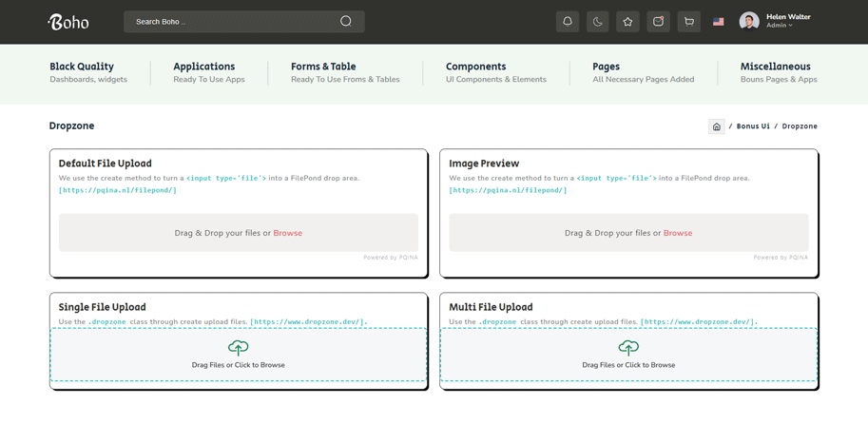Click the home breadcrumb icon
This screenshot has height=424, width=868.
coord(717,126)
